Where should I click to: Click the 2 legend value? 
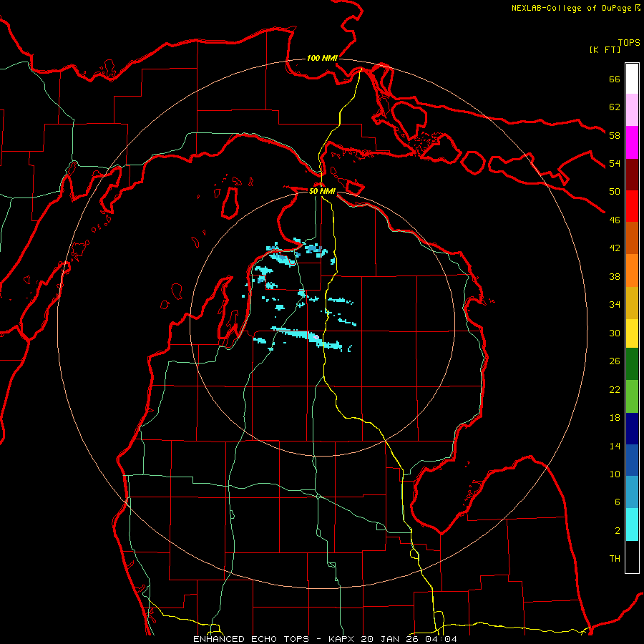618,530
